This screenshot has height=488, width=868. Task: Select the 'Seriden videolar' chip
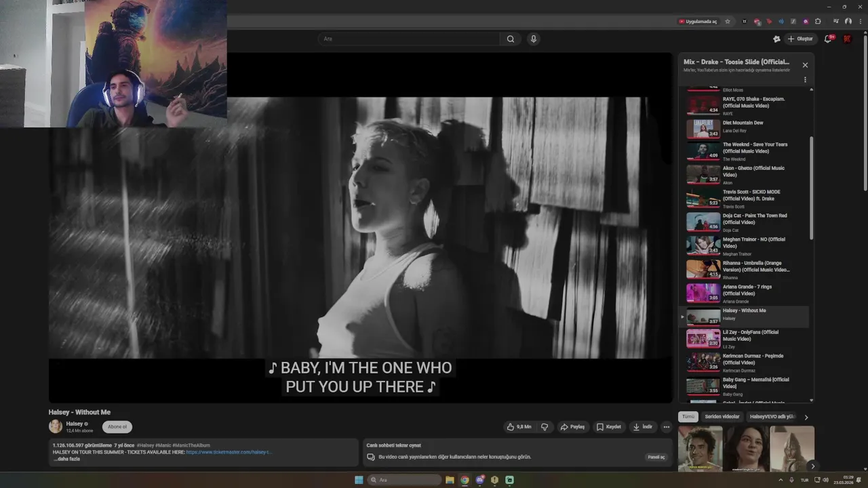click(722, 417)
